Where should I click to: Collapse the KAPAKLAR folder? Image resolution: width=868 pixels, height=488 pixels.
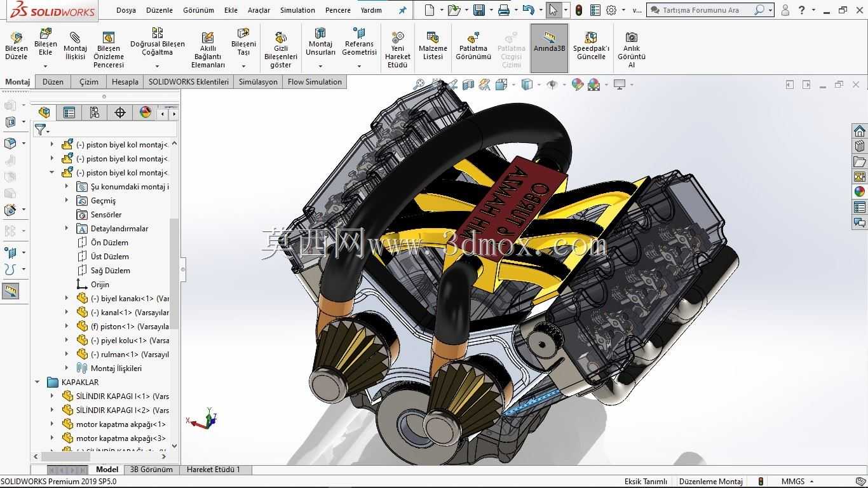pos(37,383)
